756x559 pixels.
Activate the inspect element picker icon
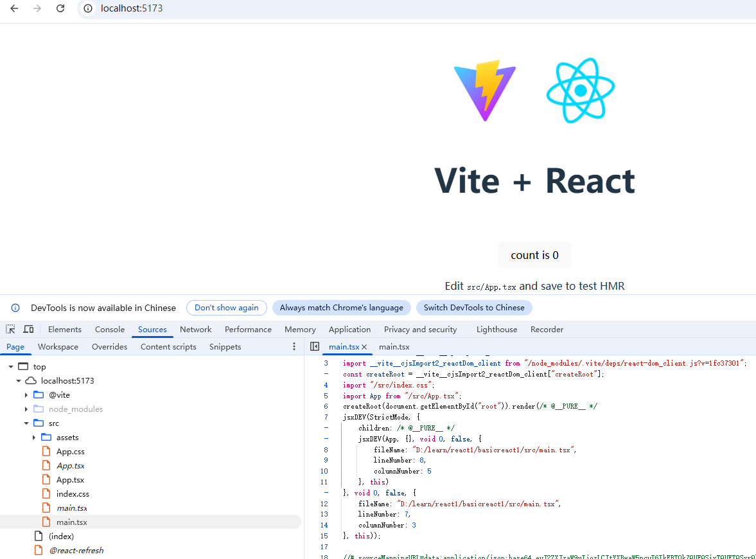10,330
